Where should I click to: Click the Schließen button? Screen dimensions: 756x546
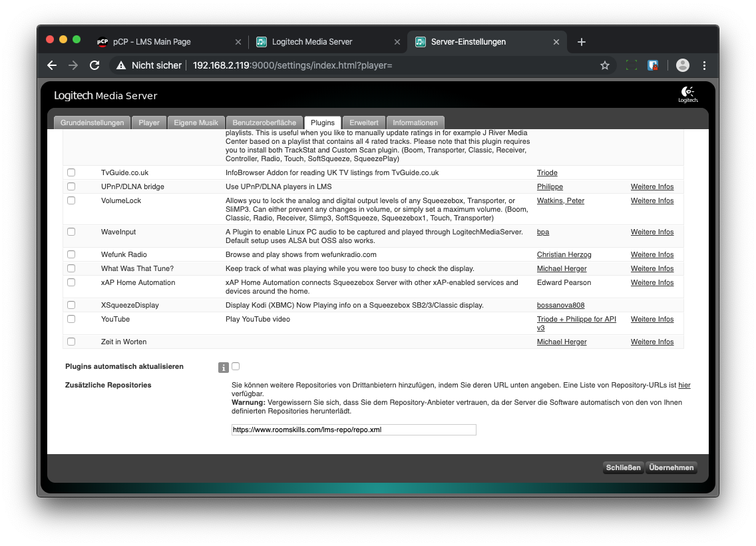coord(624,467)
